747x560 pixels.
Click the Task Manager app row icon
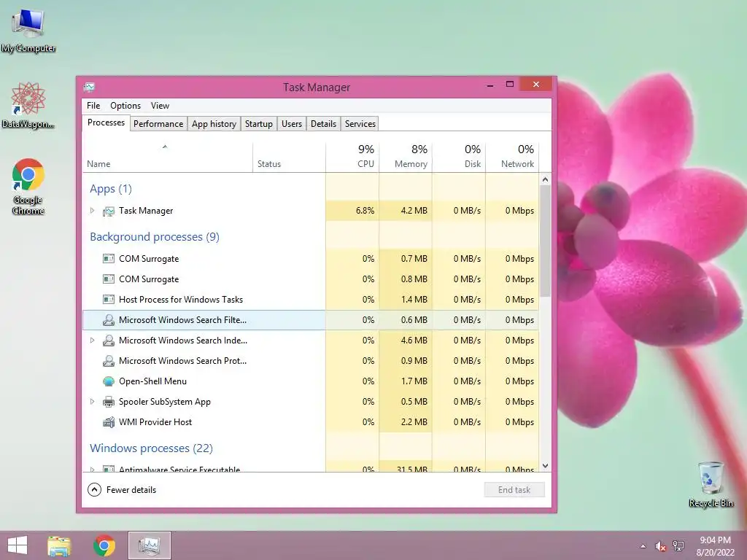(x=109, y=211)
